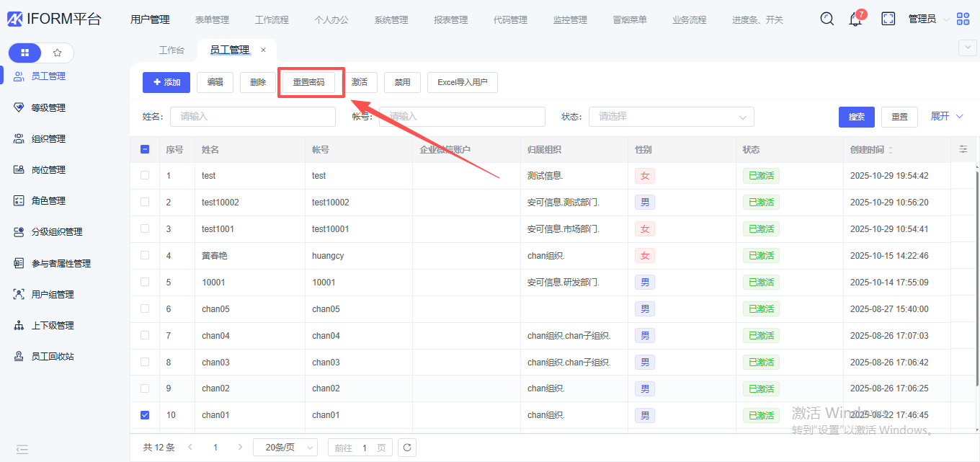The image size is (980, 462).
Task: Click the 姓名 input field
Action: coord(252,117)
